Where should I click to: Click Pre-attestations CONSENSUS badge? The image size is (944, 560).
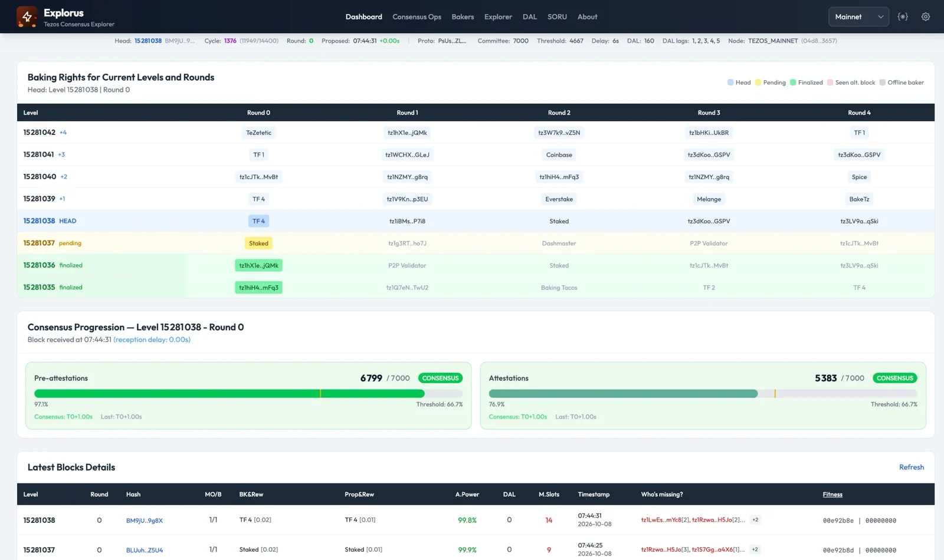pos(440,378)
